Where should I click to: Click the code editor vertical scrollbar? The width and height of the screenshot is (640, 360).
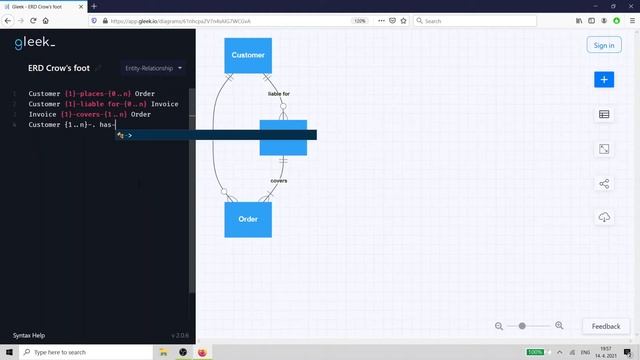192,190
